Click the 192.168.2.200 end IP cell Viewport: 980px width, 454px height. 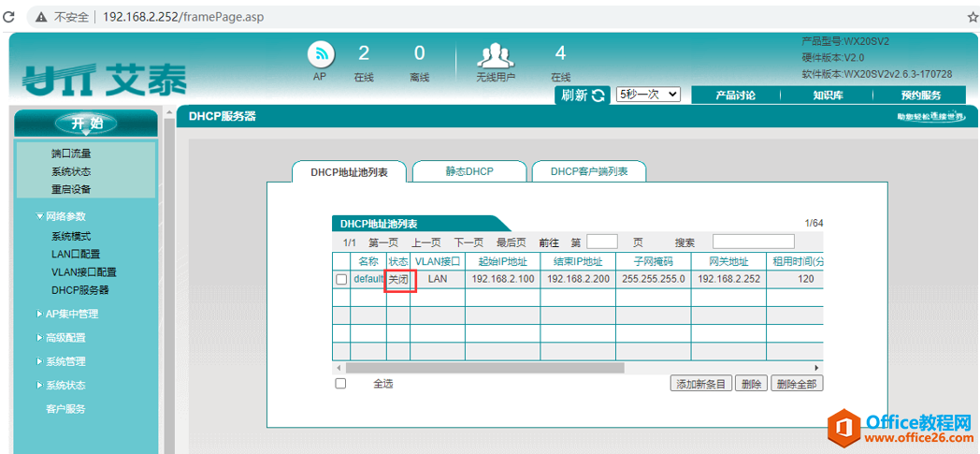point(578,279)
